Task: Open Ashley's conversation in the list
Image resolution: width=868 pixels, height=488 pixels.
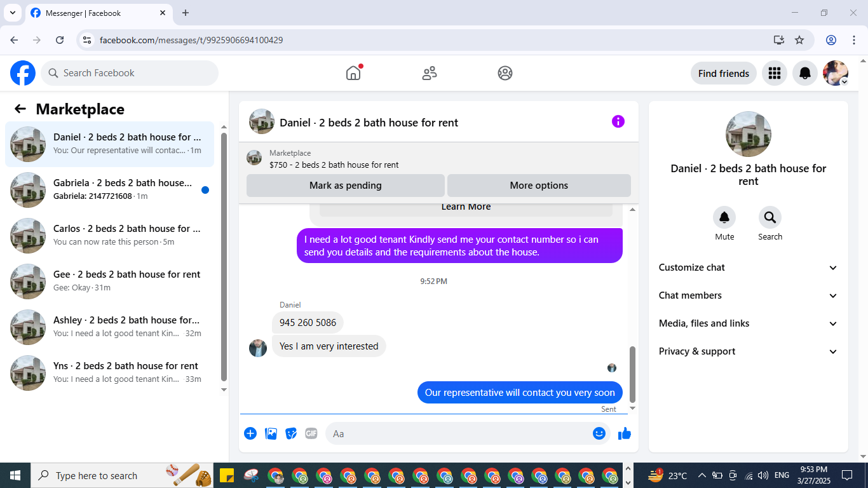Action: 109,327
